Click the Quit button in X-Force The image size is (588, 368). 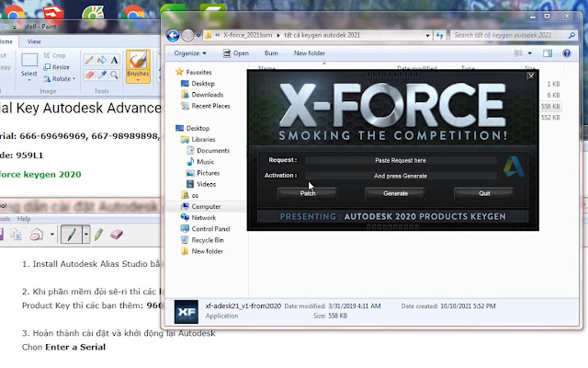coord(484,193)
